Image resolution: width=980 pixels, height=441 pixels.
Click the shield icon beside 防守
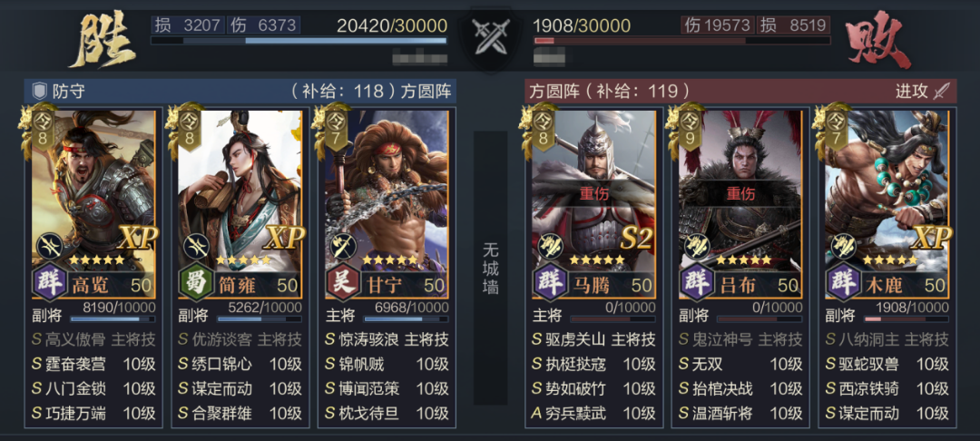pyautogui.click(x=40, y=92)
